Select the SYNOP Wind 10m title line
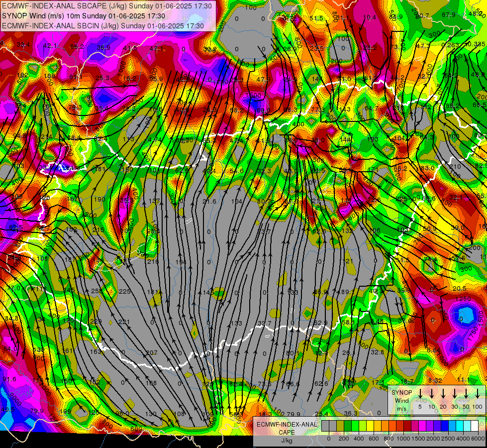Image resolution: width=487 pixels, height=448 pixels. tap(83, 16)
